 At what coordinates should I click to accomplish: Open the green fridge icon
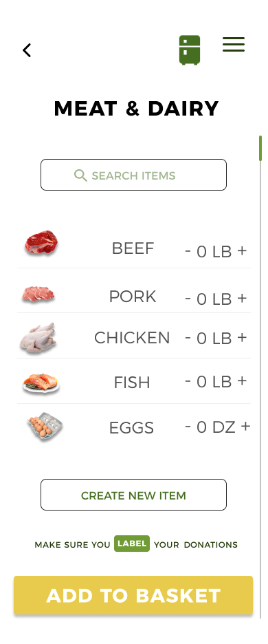(190, 50)
